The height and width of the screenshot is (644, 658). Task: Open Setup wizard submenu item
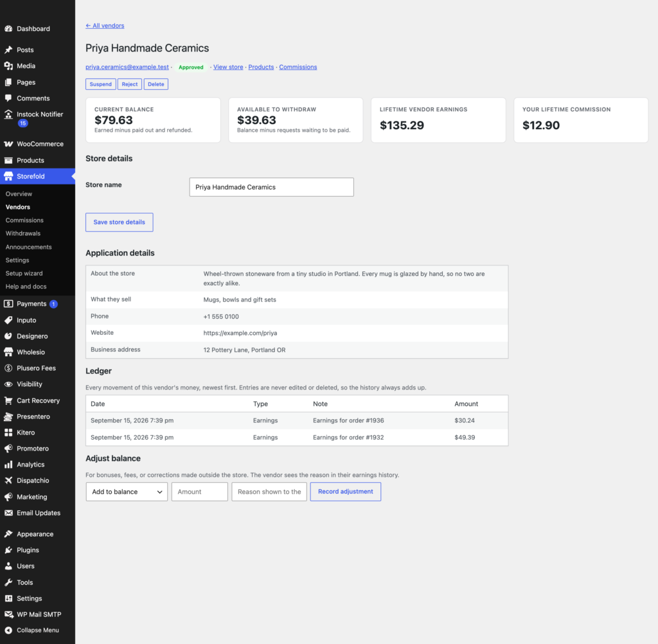pos(24,273)
